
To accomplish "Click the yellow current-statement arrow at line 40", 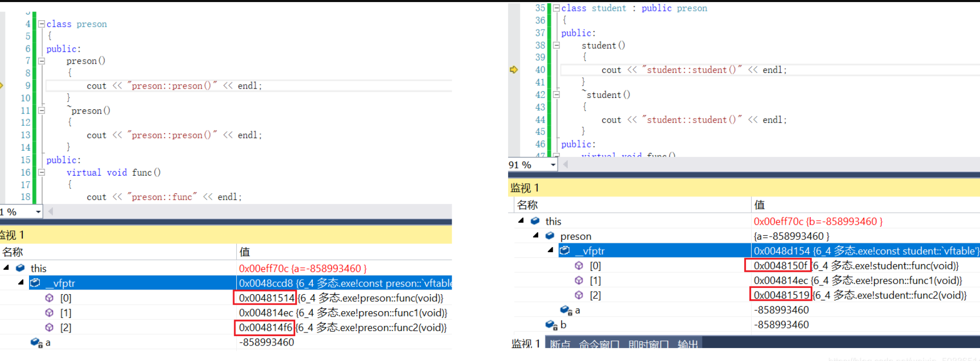I will (x=514, y=69).
